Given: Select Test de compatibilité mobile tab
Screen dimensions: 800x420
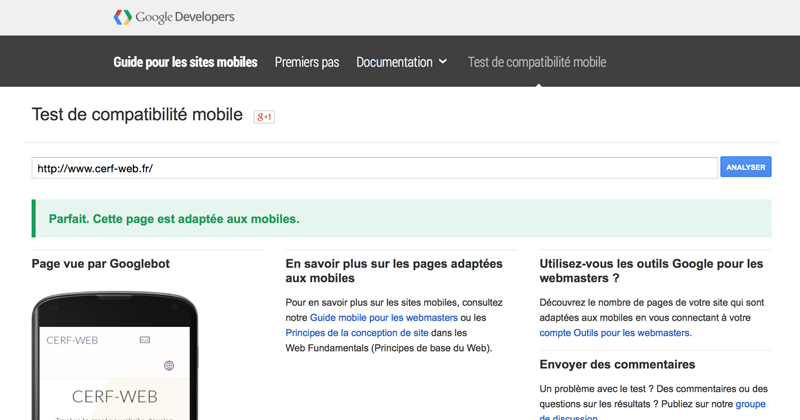Looking at the screenshot, I should pos(537,62).
